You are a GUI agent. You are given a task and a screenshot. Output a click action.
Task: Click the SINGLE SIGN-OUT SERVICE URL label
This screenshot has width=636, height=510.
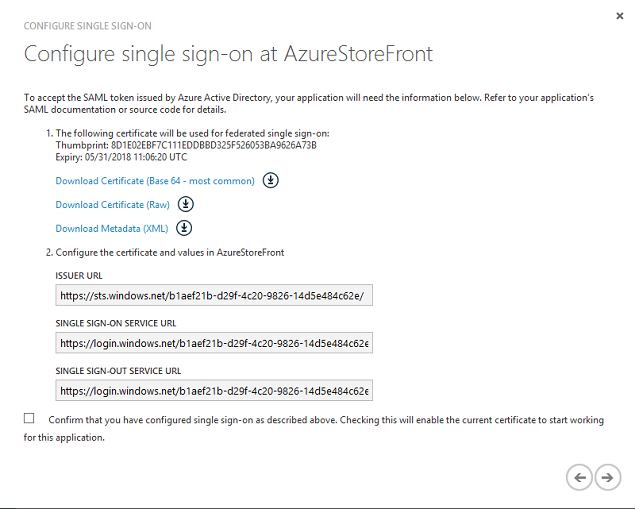pyautogui.click(x=120, y=371)
